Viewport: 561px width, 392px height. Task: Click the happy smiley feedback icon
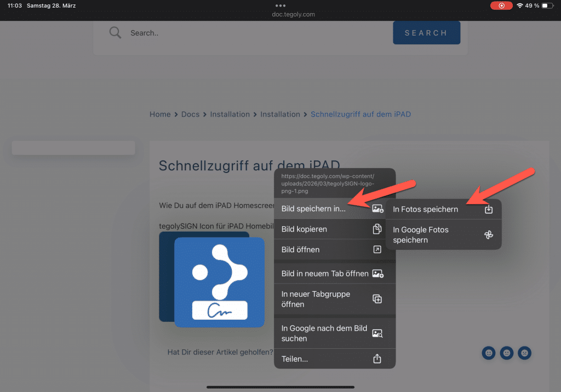(488, 353)
